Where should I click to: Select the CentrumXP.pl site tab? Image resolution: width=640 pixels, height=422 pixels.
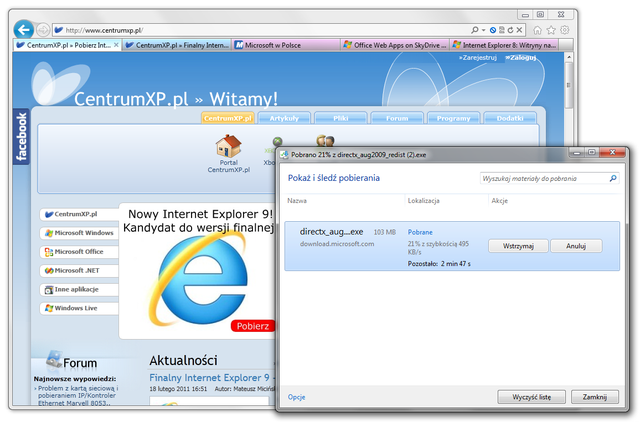[228, 118]
